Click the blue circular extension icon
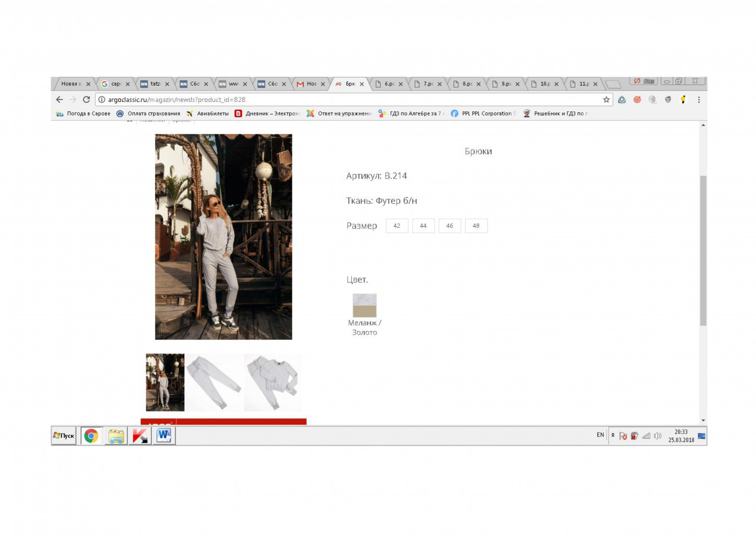The image size is (756, 535). click(x=622, y=99)
